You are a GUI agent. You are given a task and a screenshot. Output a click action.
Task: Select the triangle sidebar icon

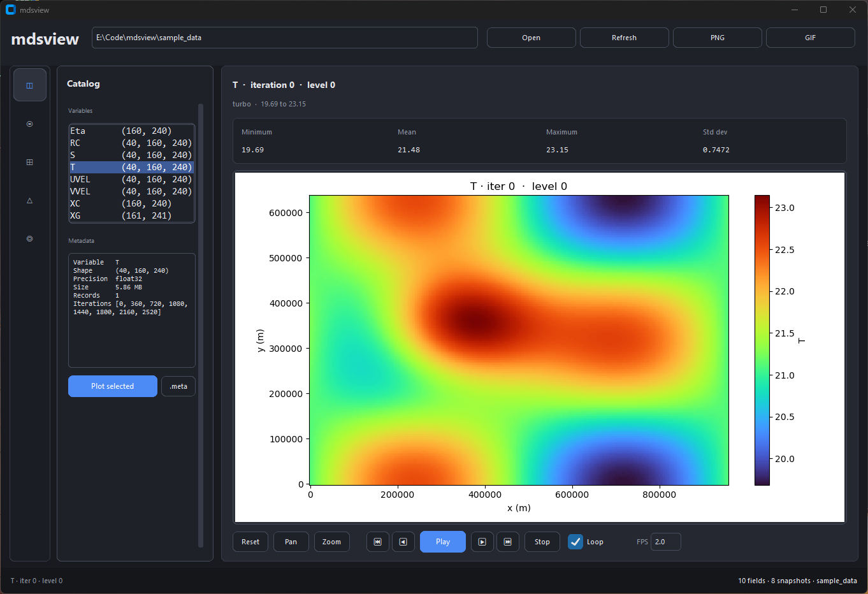click(x=30, y=200)
